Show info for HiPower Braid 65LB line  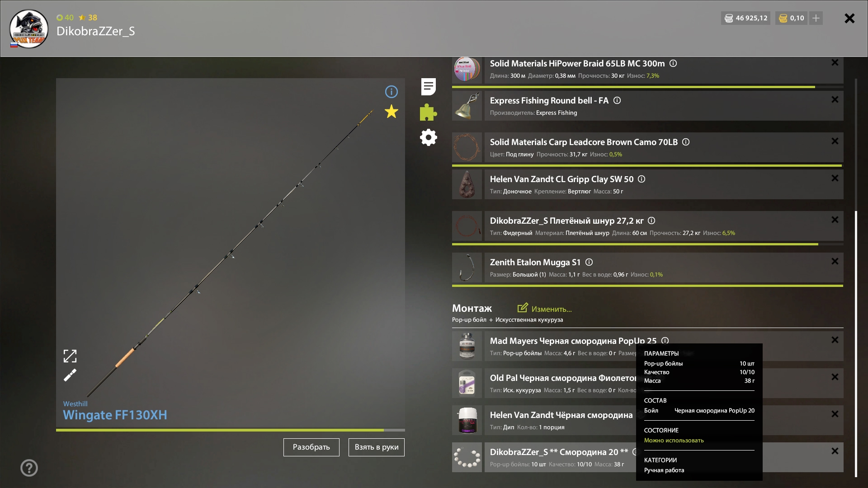(x=673, y=64)
